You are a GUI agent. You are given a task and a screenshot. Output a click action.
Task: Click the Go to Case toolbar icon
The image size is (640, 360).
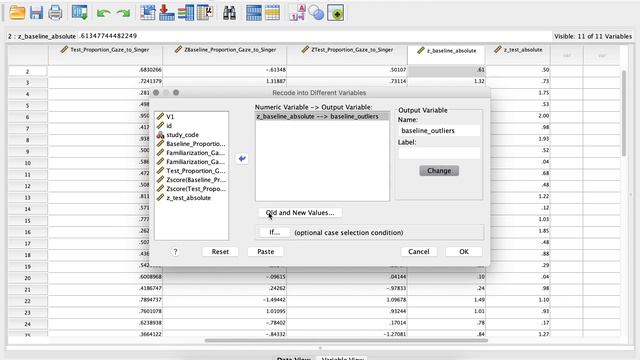click(147, 13)
